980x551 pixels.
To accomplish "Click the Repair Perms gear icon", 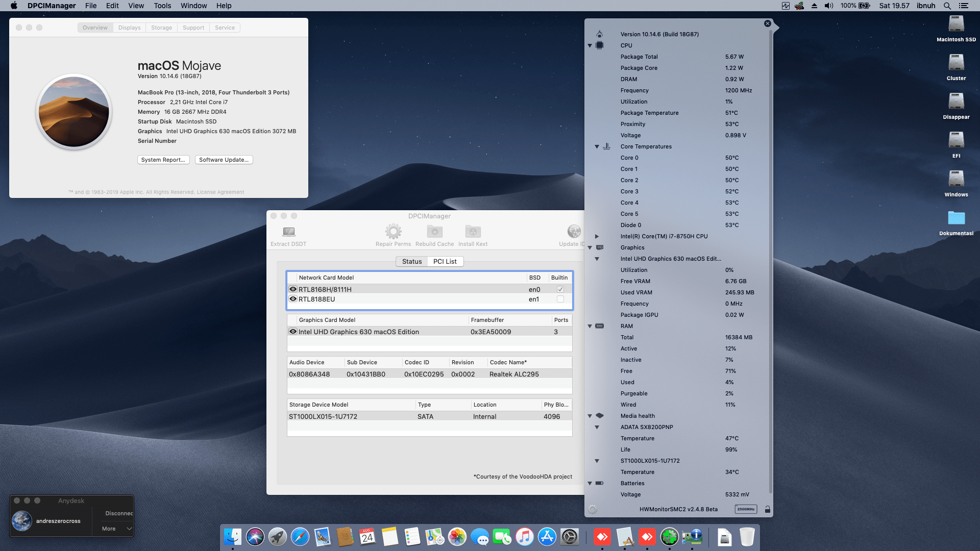I will pos(393,232).
